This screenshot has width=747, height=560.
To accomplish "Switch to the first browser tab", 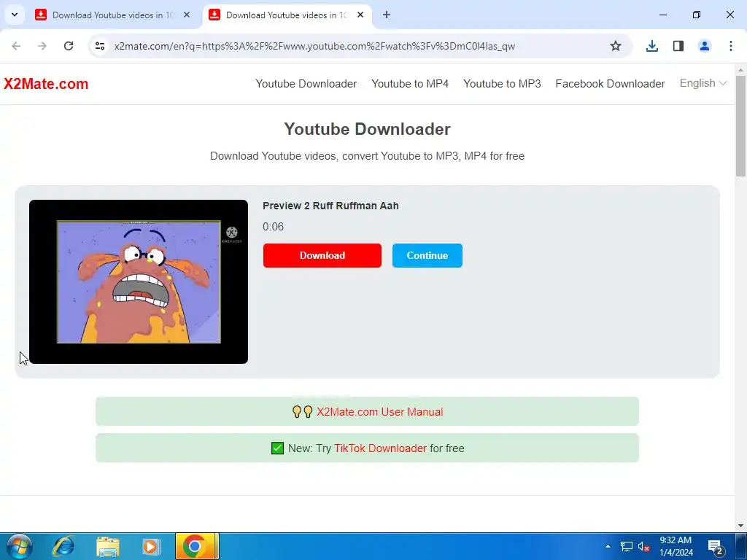I will (113, 15).
